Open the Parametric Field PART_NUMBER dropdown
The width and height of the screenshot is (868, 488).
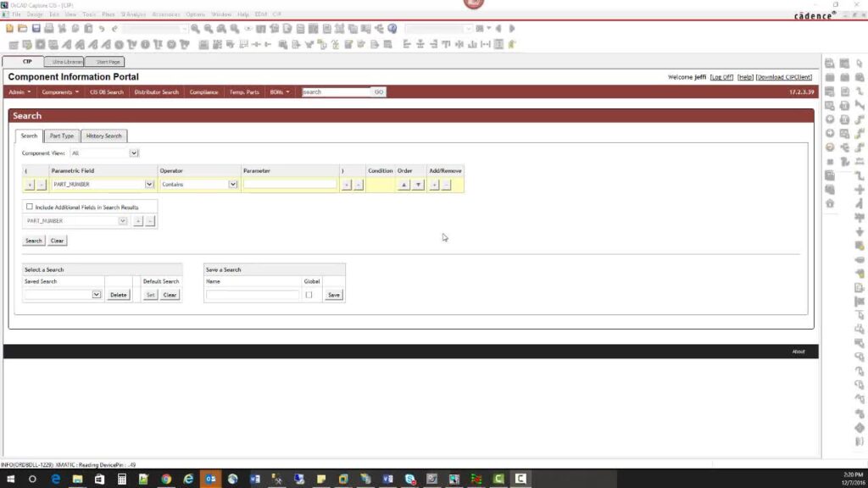tap(149, 184)
